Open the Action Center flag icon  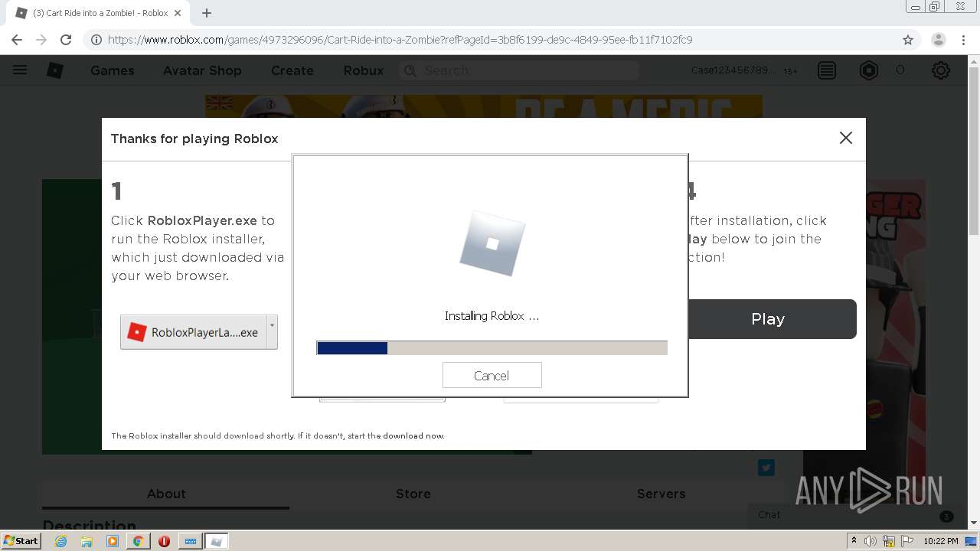click(906, 541)
